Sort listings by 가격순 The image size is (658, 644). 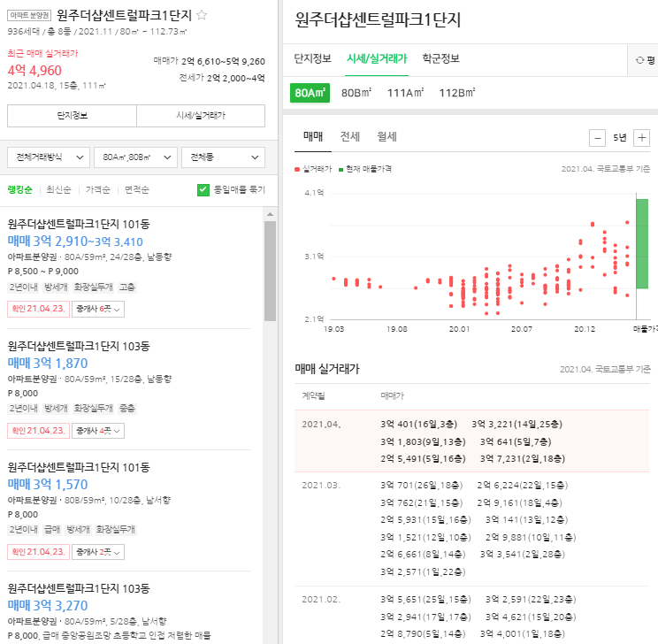coord(98,190)
